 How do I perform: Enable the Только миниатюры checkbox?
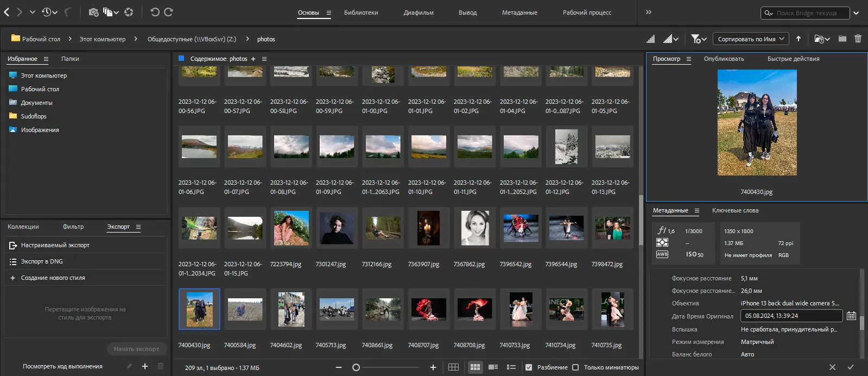pyautogui.click(x=575, y=367)
